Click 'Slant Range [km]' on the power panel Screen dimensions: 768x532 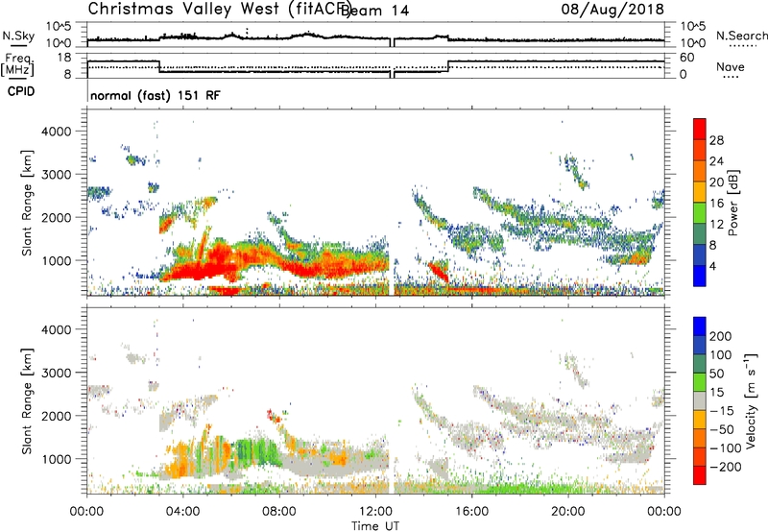[x=26, y=203]
